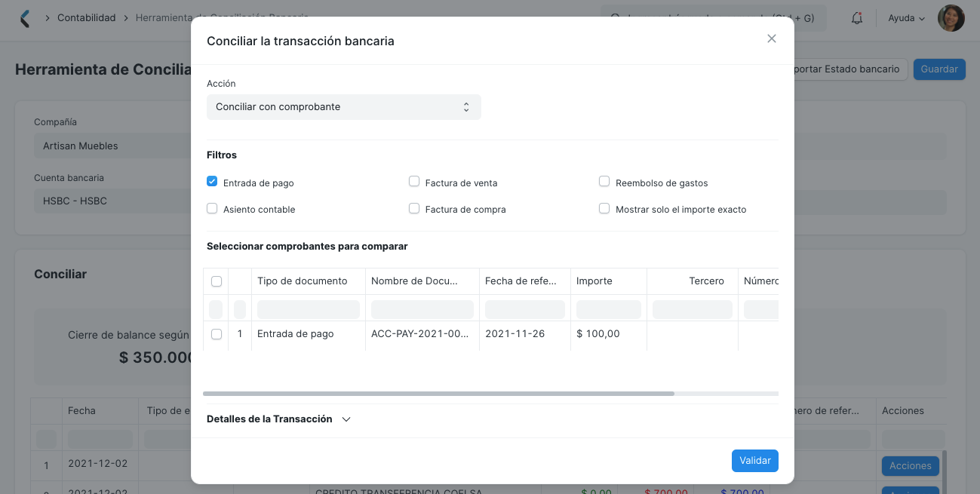
Task: Filter by Tercero field
Action: click(693, 309)
